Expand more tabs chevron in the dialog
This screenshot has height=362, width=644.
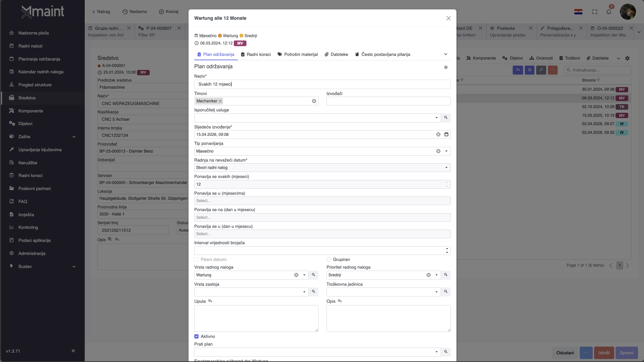446,54
